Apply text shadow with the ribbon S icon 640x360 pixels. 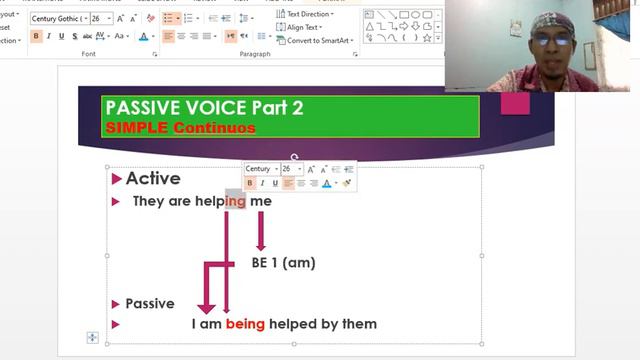point(75,36)
